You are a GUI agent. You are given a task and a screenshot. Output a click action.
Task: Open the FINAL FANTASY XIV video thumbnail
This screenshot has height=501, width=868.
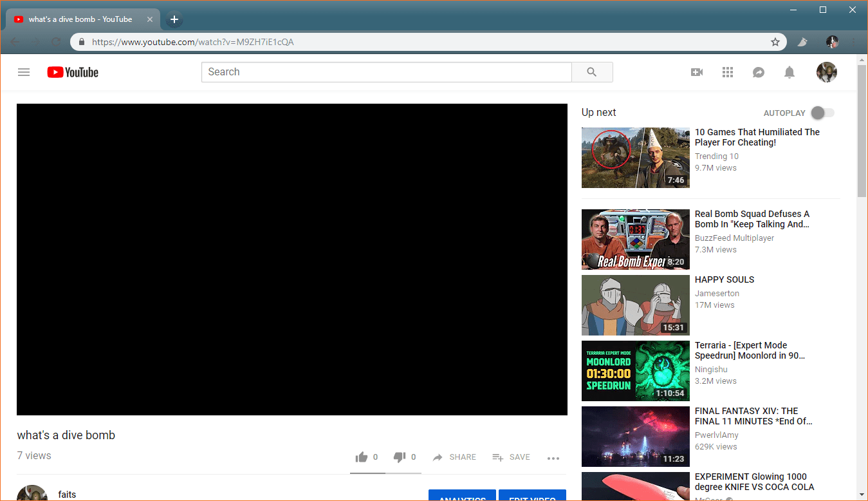click(636, 437)
